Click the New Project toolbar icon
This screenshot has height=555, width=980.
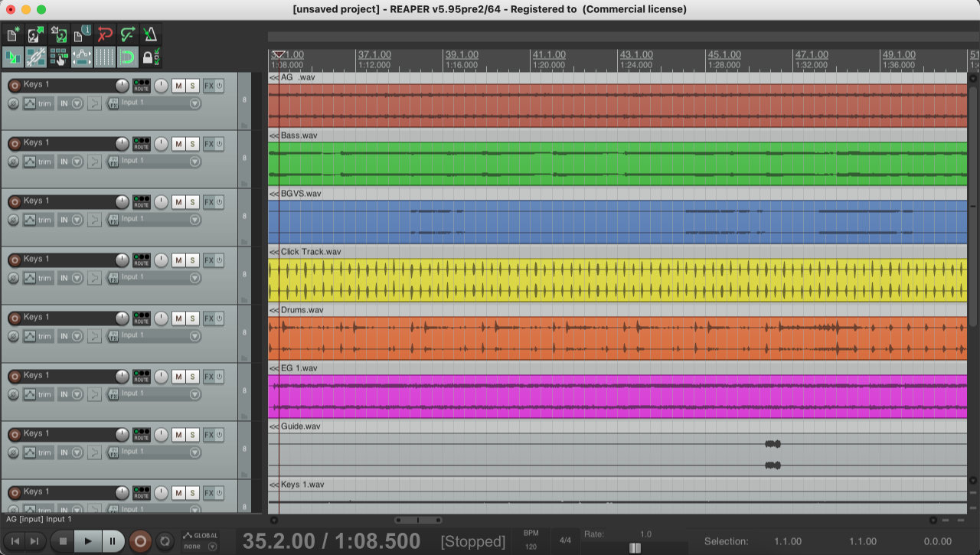tap(13, 34)
